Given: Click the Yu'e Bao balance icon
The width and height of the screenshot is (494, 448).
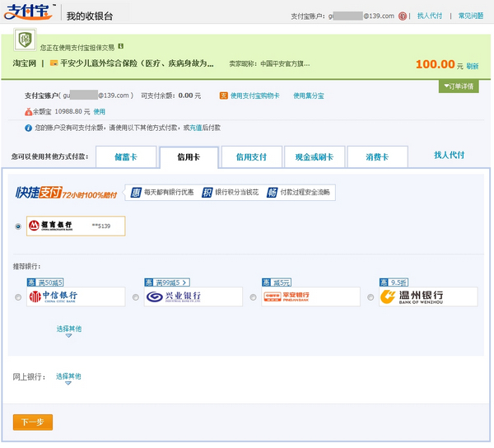Looking at the screenshot, I should tap(30, 111).
